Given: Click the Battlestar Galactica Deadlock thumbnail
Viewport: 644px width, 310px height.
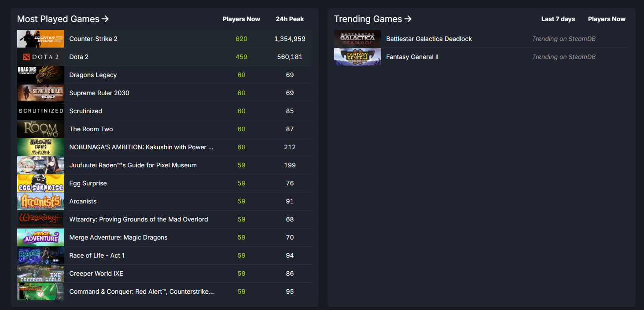Looking at the screenshot, I should tap(357, 39).
